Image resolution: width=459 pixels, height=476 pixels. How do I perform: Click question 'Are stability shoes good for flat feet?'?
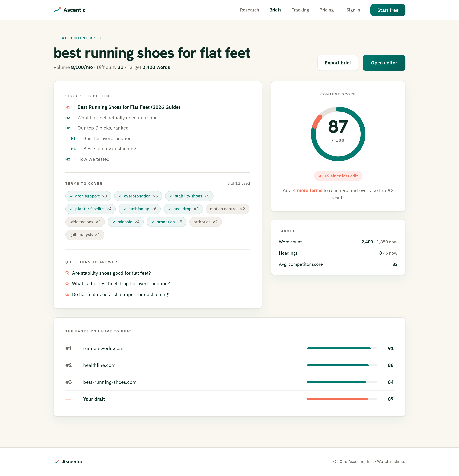111,273
